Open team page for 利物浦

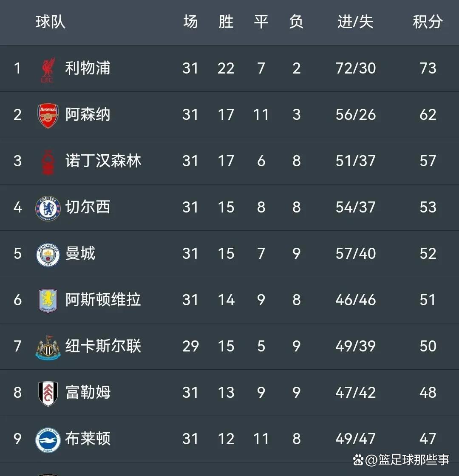(88, 68)
